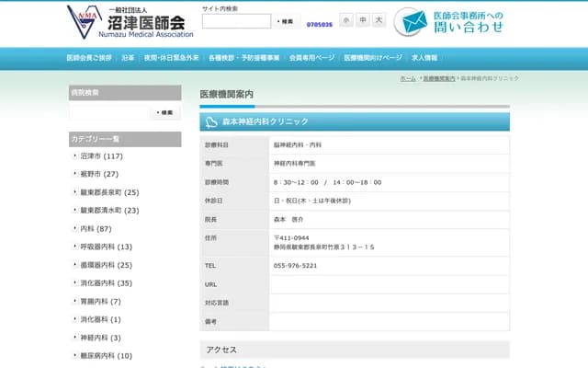Expand 駿東郡長泉町 (25) category
Viewport: 588px width, 368px height.
pyautogui.click(x=109, y=192)
